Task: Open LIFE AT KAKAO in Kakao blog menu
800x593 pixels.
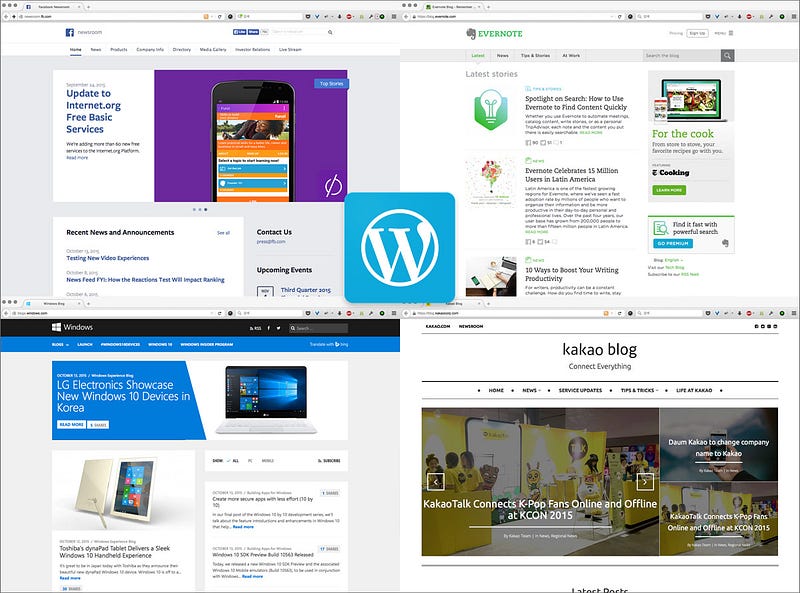Action: click(x=694, y=390)
